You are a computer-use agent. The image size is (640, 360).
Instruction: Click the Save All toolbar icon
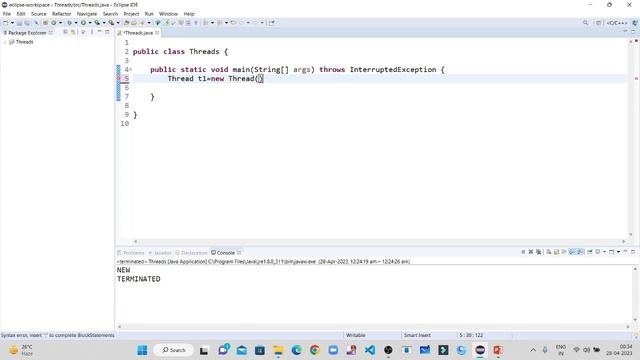27,23
